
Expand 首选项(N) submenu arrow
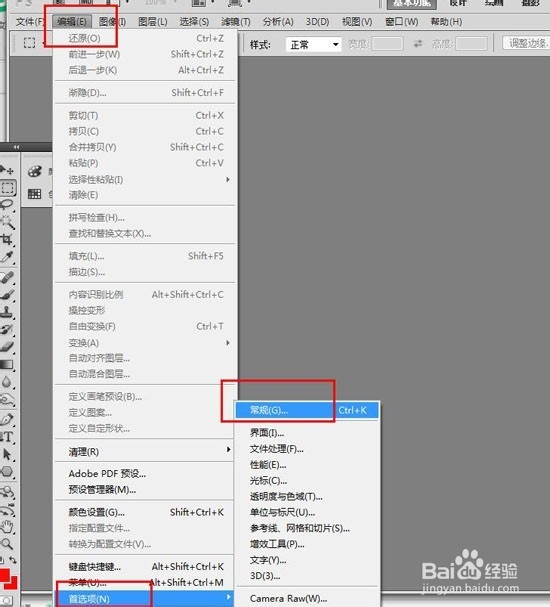click(x=228, y=597)
